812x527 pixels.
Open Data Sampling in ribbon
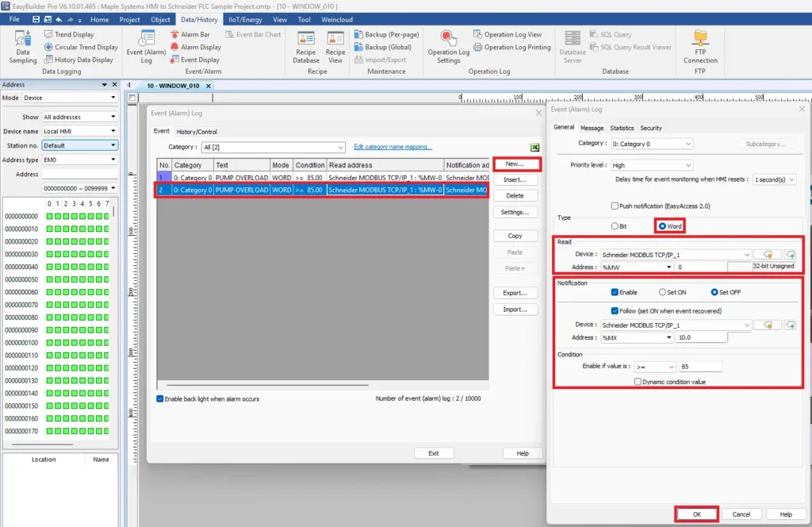23,47
